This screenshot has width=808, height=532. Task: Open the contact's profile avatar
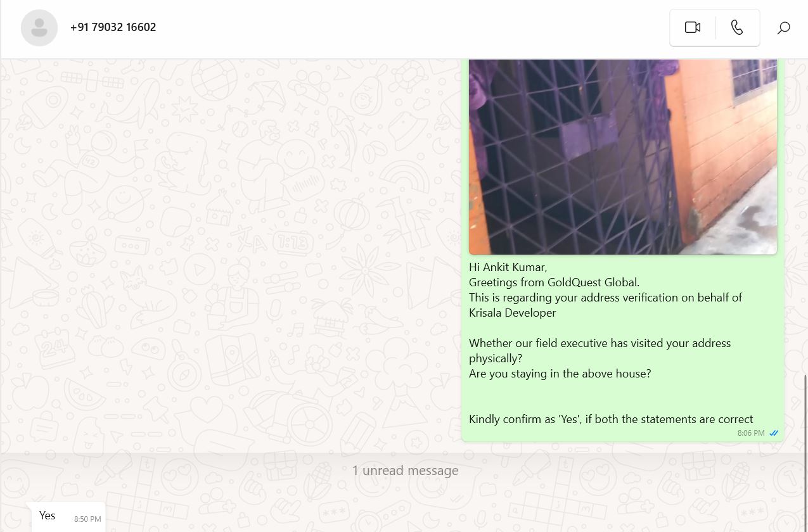39,28
